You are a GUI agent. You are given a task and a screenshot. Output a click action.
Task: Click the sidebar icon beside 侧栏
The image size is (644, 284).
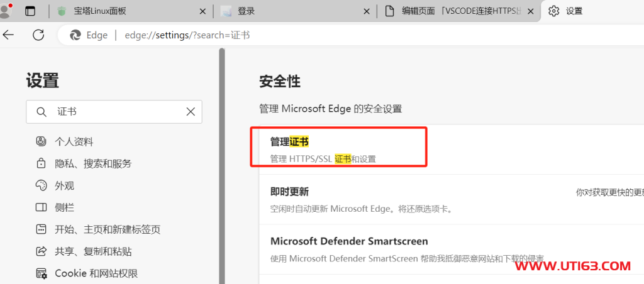[x=41, y=207]
